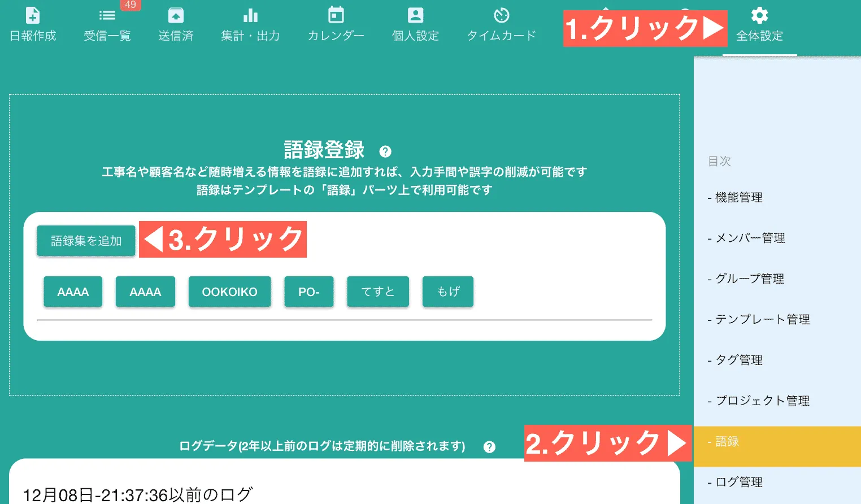Select the OOKOIKO vocabulary set
Screen dimensions: 861x504
click(x=229, y=292)
